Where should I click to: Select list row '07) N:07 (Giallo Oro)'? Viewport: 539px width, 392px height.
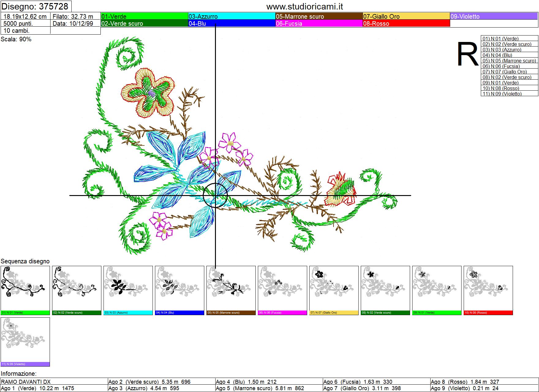pos(510,72)
